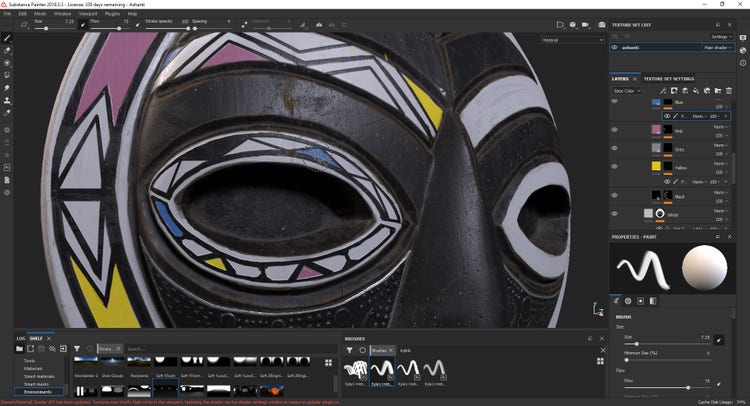Open the Black layer blend mode dropdown
The height and width of the screenshot is (406, 750).
tap(720, 192)
